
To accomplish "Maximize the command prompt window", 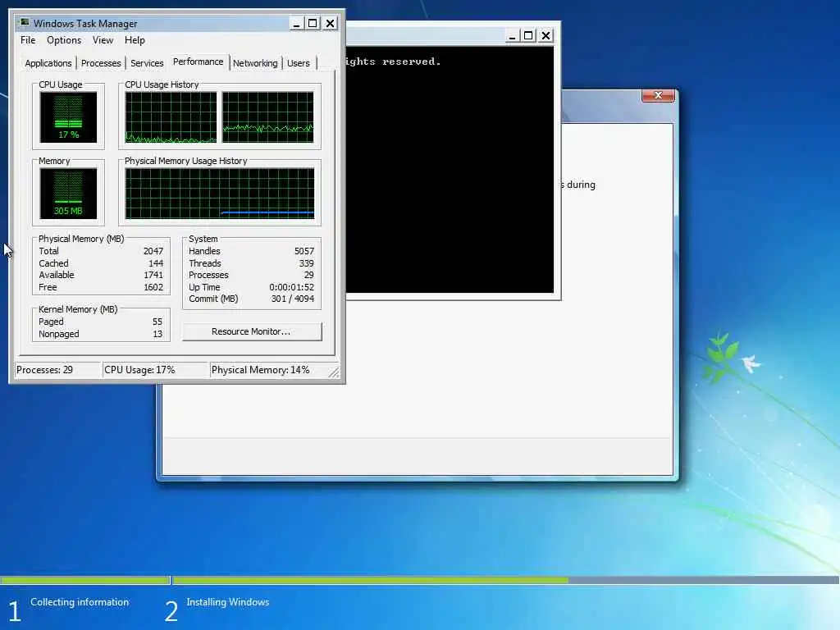I will 528,36.
